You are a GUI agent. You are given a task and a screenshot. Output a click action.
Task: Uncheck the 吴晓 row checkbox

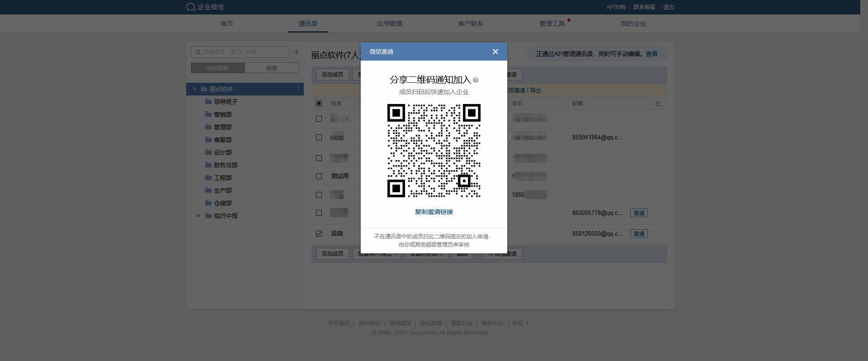tap(319, 233)
